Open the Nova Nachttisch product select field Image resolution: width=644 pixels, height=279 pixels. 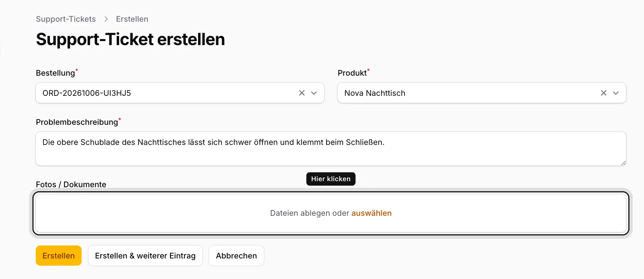coord(482,93)
